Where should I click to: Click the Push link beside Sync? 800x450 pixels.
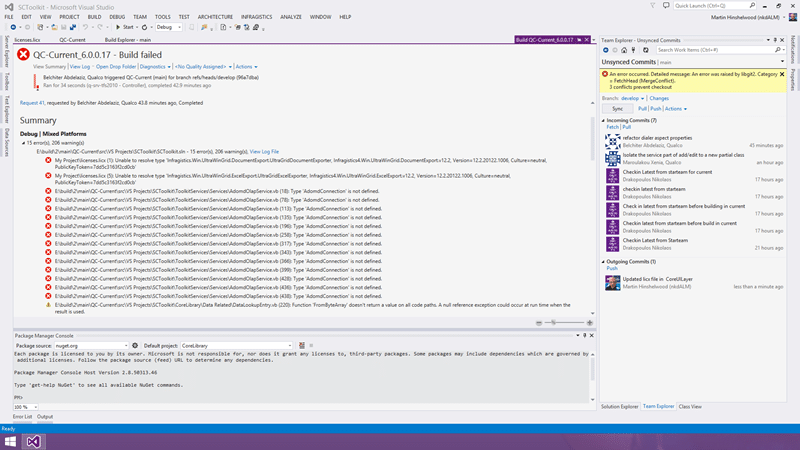(656, 109)
